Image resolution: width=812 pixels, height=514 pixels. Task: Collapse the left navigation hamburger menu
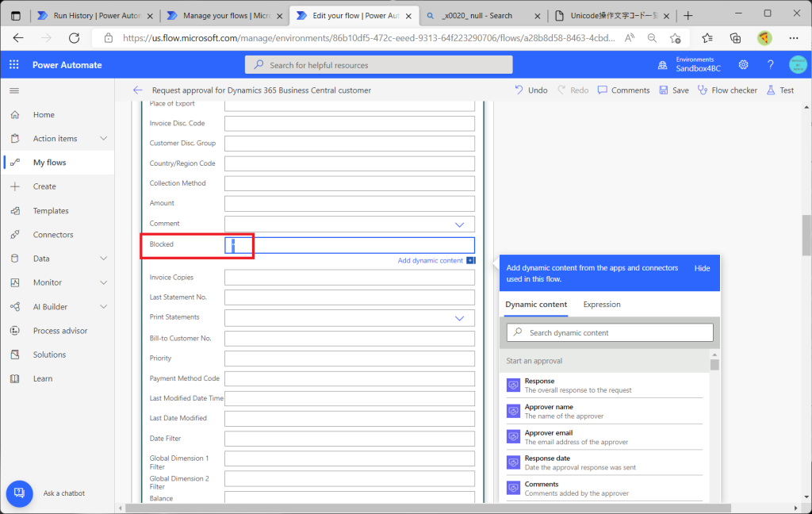[14, 90]
